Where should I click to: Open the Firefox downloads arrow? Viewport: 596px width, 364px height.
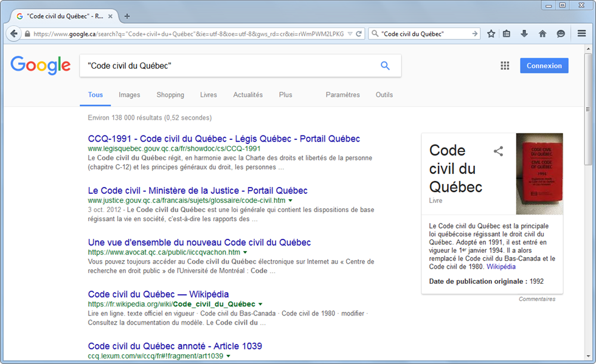(524, 33)
